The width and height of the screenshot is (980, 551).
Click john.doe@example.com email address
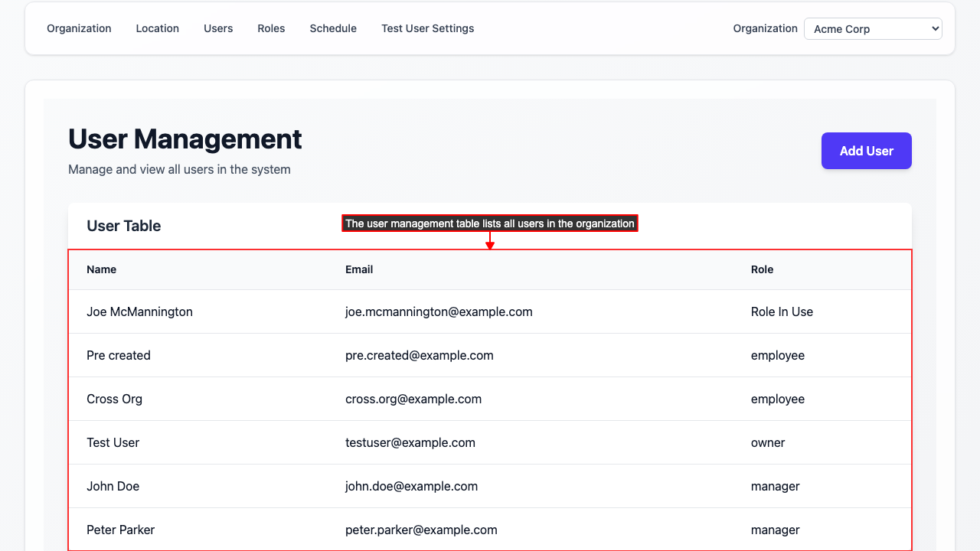click(x=412, y=486)
